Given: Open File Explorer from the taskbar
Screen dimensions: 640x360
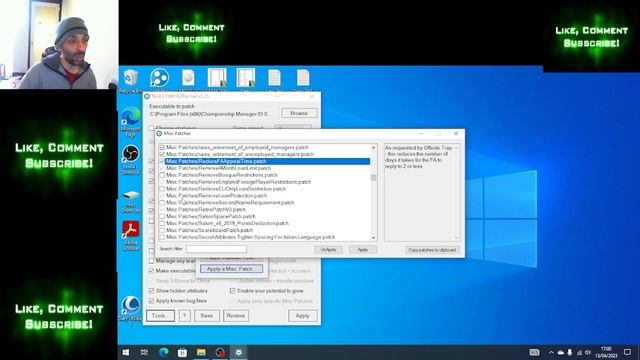Looking at the screenshot, I should tap(201, 352).
